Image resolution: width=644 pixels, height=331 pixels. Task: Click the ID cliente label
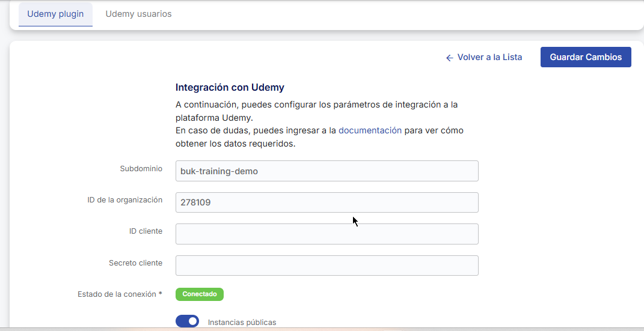click(146, 231)
